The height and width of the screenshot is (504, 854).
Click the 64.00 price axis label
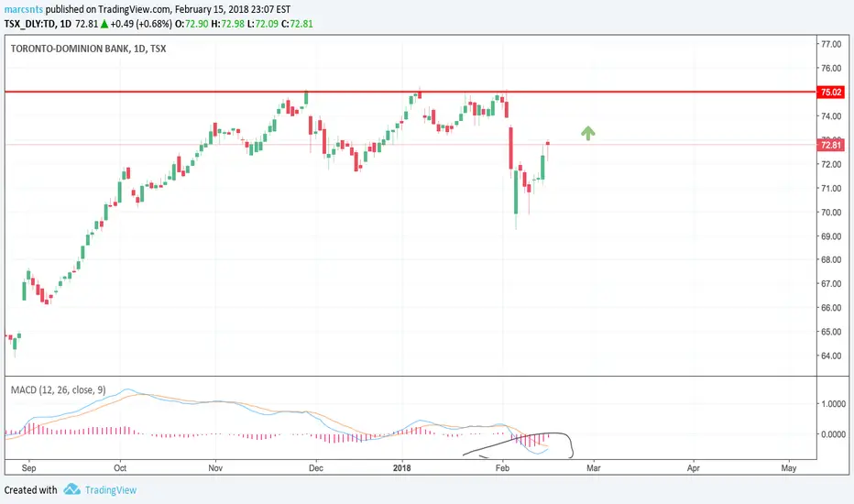click(831, 356)
